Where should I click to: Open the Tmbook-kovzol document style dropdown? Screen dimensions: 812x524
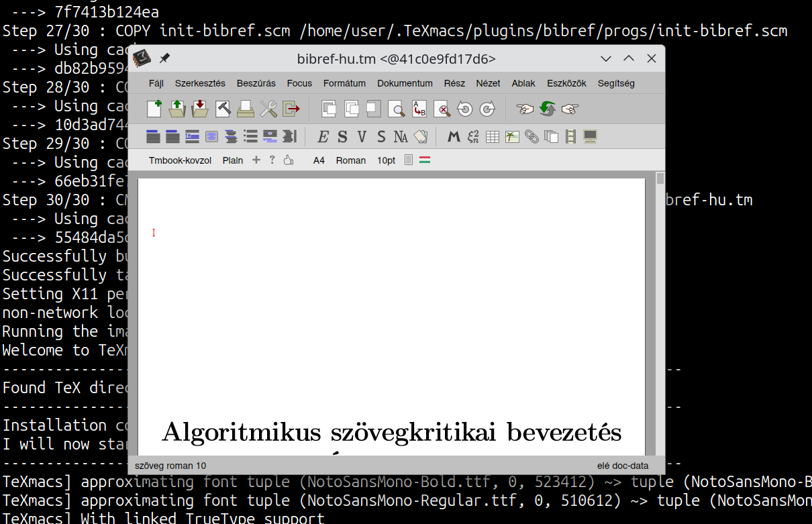tap(180, 160)
